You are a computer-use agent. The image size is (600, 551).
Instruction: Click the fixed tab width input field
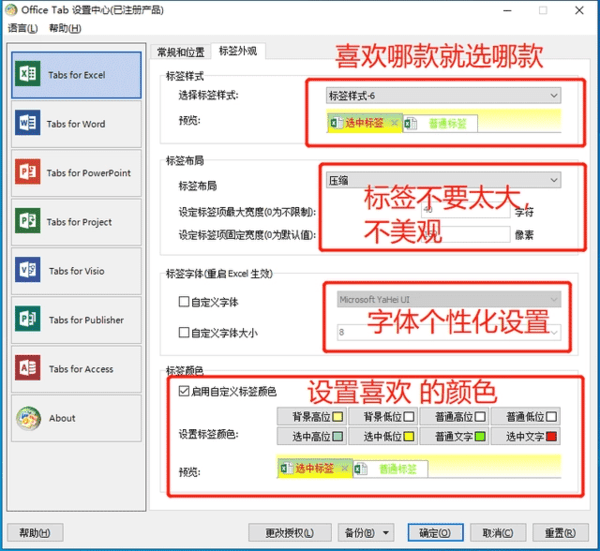tap(466, 234)
